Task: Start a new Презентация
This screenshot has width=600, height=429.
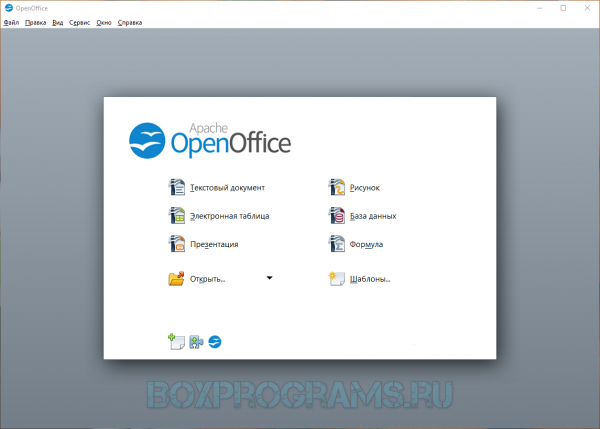Action: [x=214, y=244]
